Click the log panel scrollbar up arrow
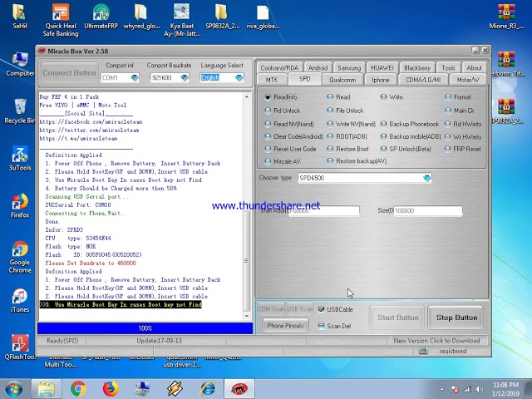This screenshot has width=532, height=399. [247, 97]
